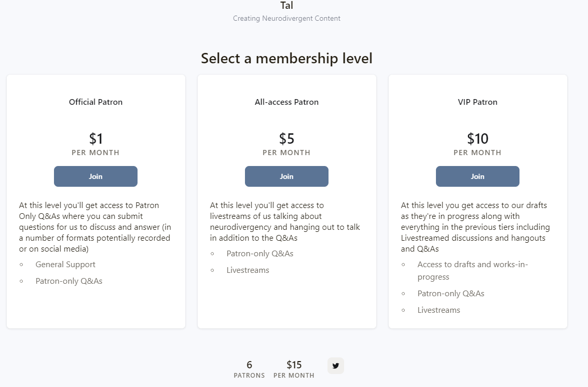Click the Creating Neurodivergent Content subtitle
588x387 pixels.
(286, 18)
